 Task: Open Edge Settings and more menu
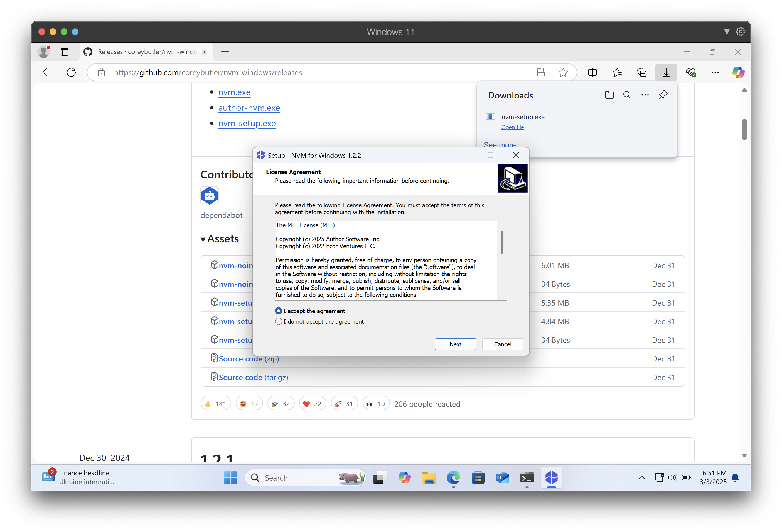715,72
